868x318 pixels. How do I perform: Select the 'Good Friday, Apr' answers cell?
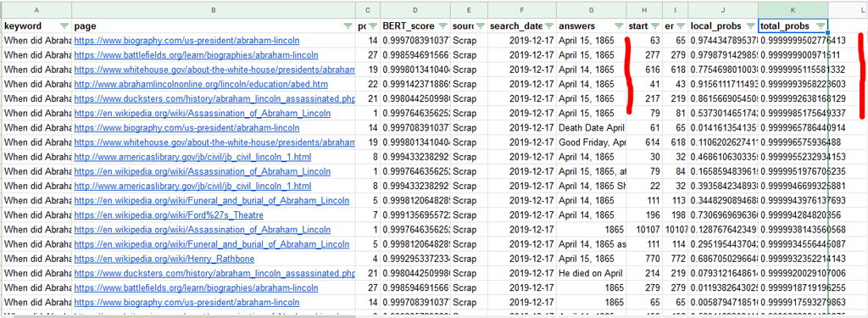pyautogui.click(x=591, y=142)
